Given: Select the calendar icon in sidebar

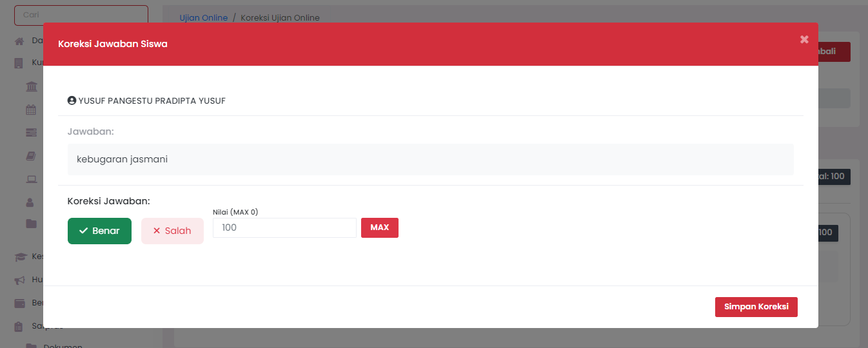Looking at the screenshot, I should [x=31, y=110].
